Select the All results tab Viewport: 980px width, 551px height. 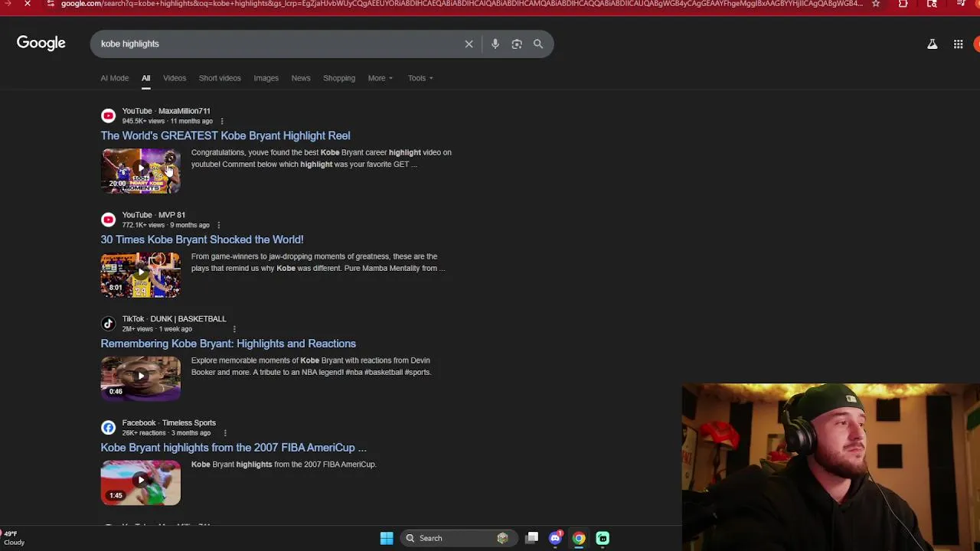(x=145, y=78)
